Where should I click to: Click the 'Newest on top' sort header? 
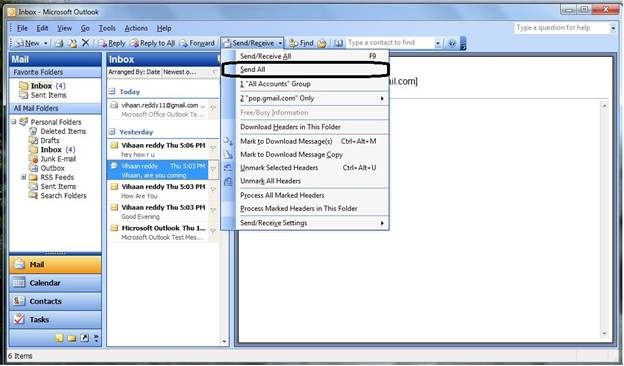pos(179,72)
